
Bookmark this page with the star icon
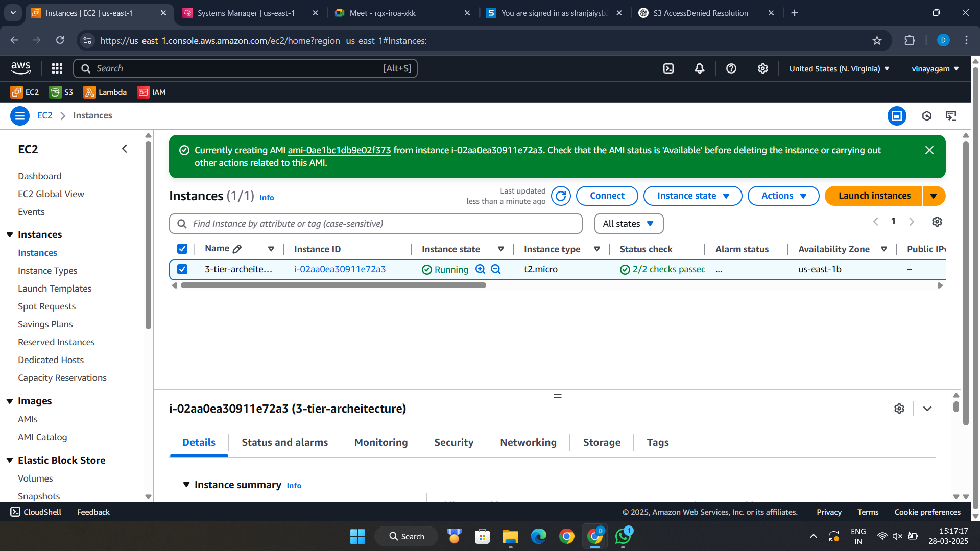coord(877,40)
